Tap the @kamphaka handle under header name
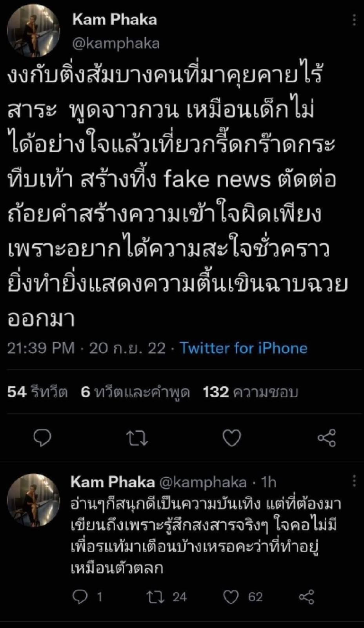This screenshot has width=364, height=628. click(116, 43)
